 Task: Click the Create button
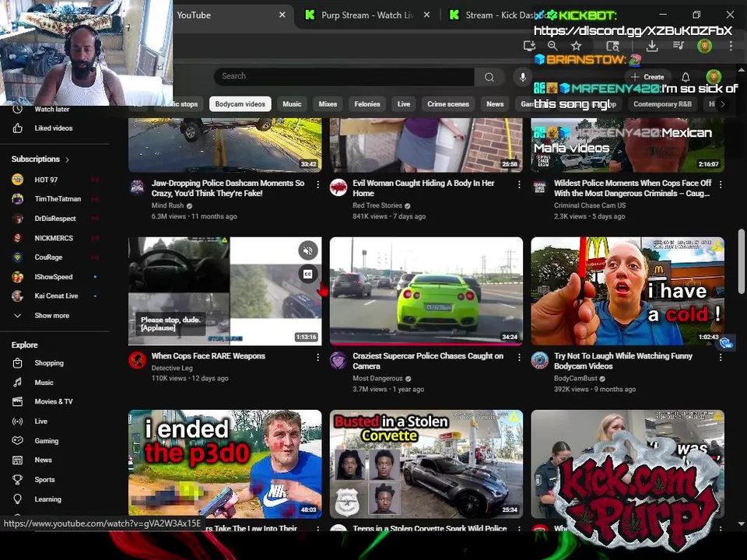[647, 77]
